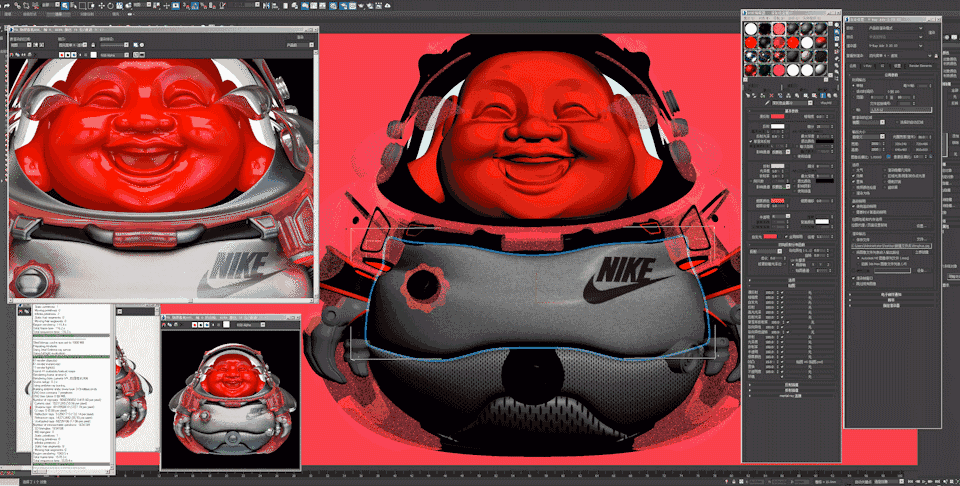Toggle blue channel in large rendered frame window
The image size is (960, 486).
pyautogui.click(x=74, y=54)
